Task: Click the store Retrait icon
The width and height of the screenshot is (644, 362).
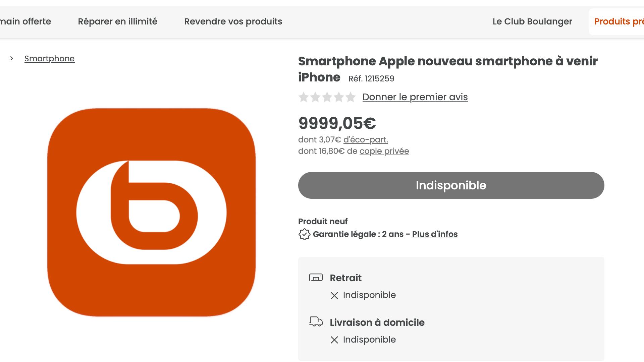Action: click(x=316, y=278)
